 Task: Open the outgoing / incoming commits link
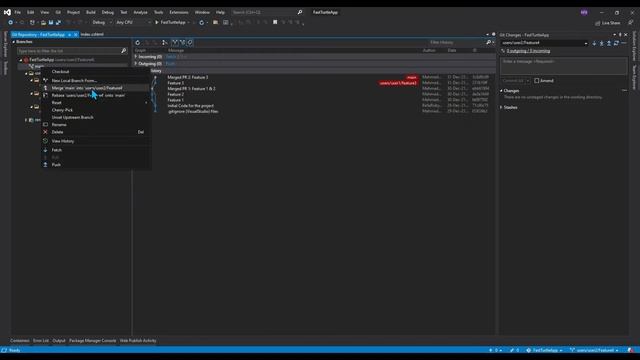point(529,51)
